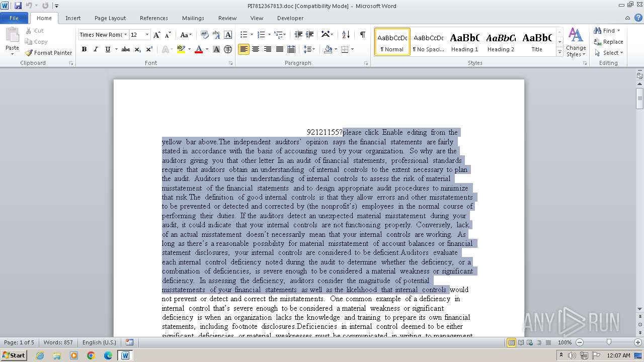Click the Increase Indent icon
Screen dimensions: 644x362
[310, 35]
